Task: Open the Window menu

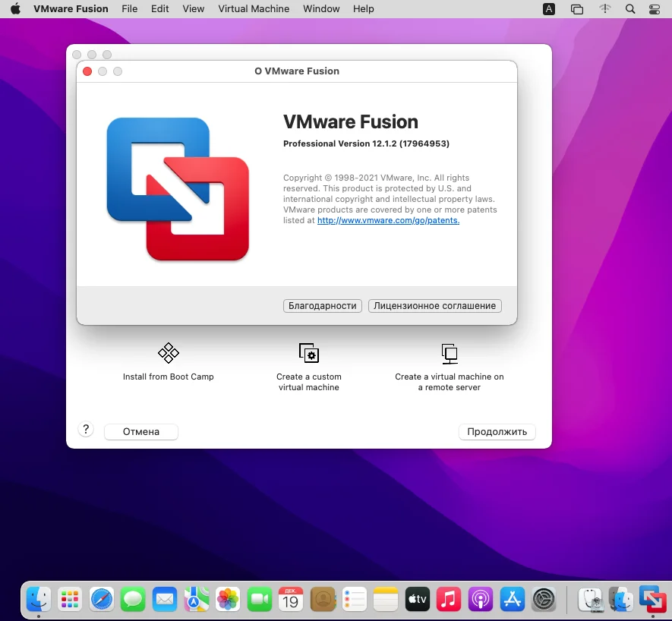Action: coord(321,8)
